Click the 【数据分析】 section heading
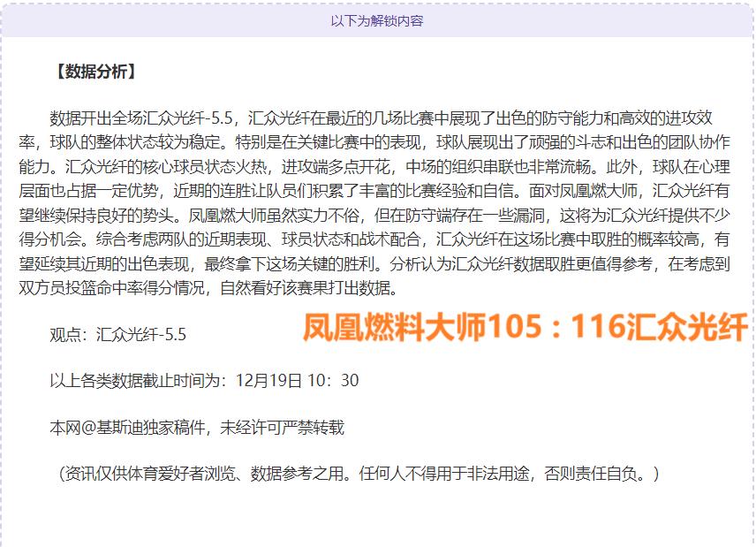The width and height of the screenshot is (756, 547). (x=95, y=72)
